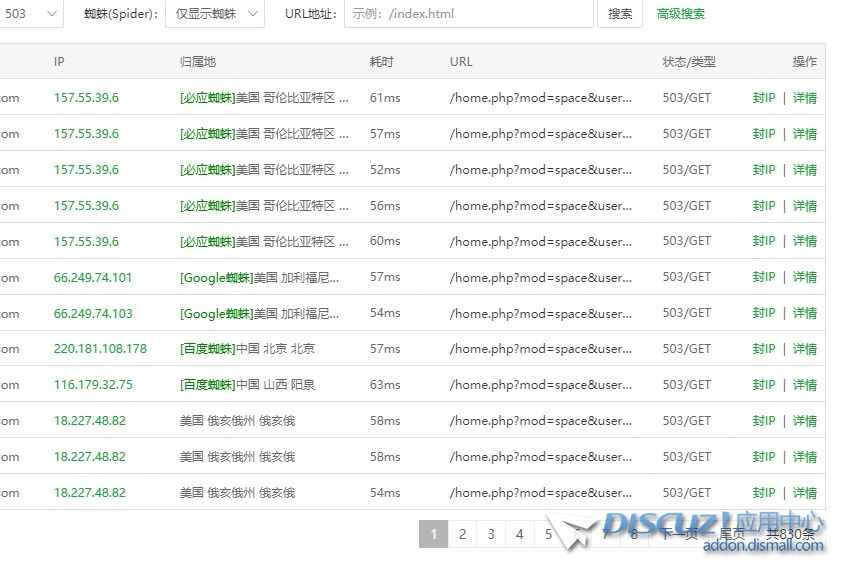Click the 耗时 column header
The image size is (842, 571).
[x=381, y=62]
